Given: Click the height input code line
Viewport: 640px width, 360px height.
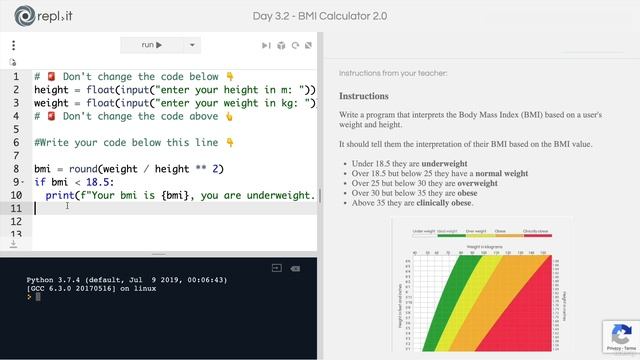Looking at the screenshot, I should click(175, 90).
